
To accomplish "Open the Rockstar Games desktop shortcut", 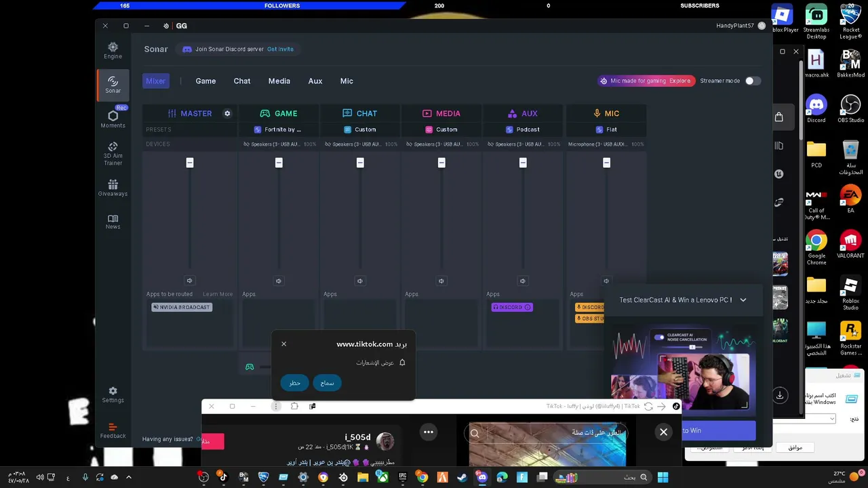I will point(850,338).
